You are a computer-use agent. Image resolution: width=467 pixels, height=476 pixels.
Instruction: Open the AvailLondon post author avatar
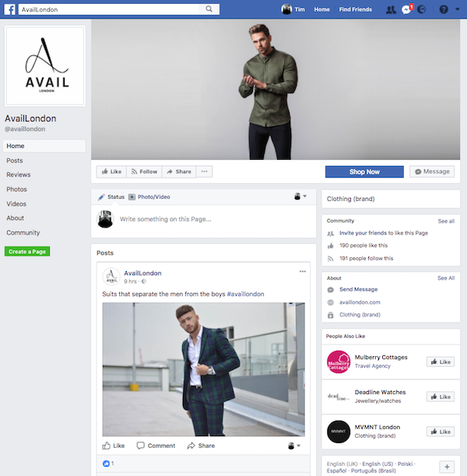tap(111, 277)
